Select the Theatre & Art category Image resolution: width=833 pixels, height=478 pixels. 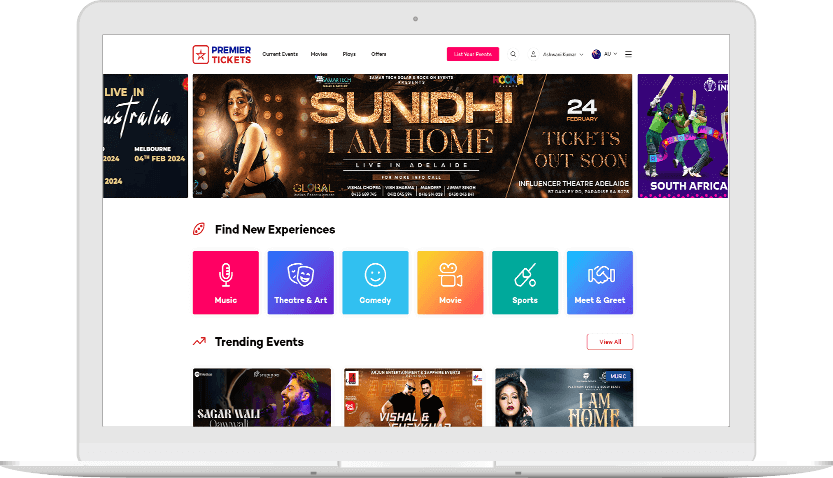point(301,283)
